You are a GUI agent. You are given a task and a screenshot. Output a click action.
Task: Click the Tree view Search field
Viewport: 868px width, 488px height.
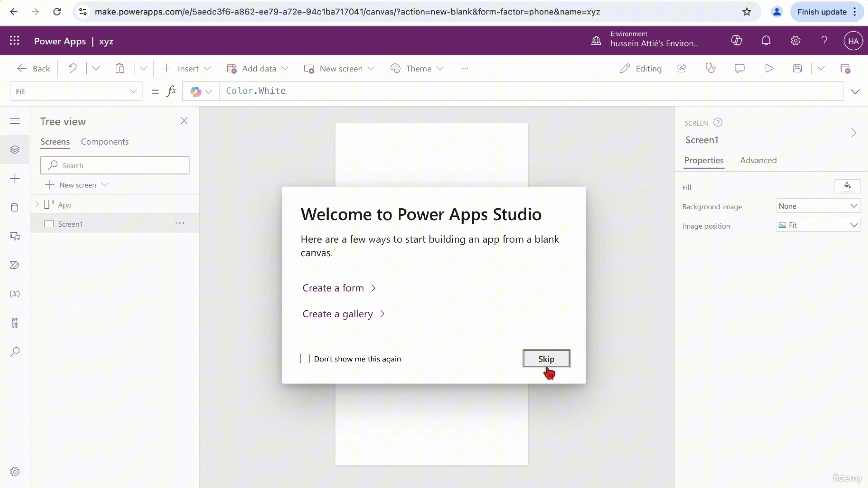click(115, 165)
